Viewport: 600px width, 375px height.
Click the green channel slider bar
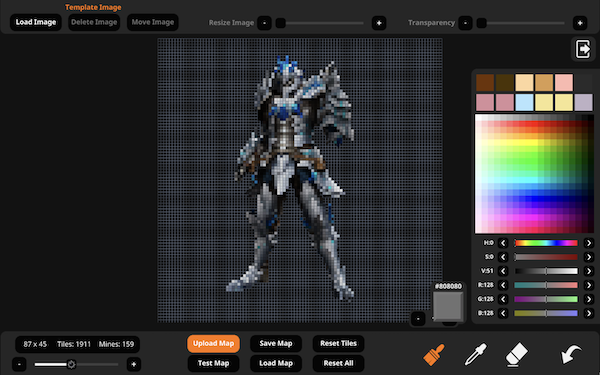coord(546,299)
